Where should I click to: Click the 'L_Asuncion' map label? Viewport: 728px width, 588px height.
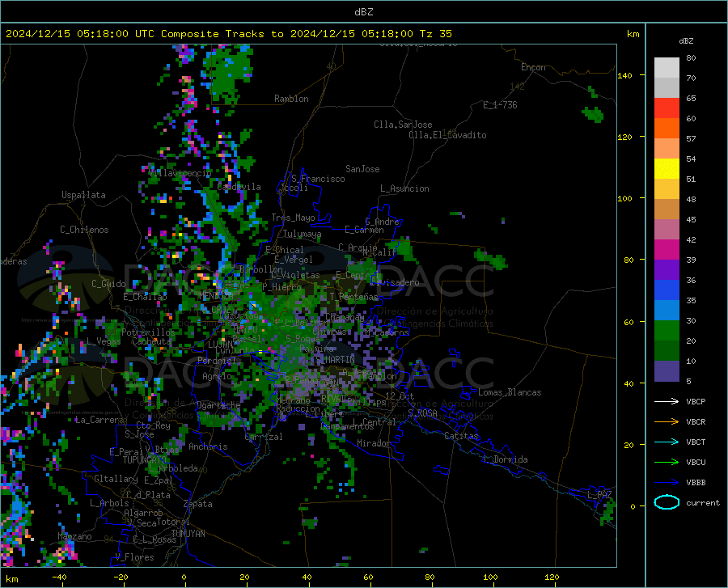point(404,188)
